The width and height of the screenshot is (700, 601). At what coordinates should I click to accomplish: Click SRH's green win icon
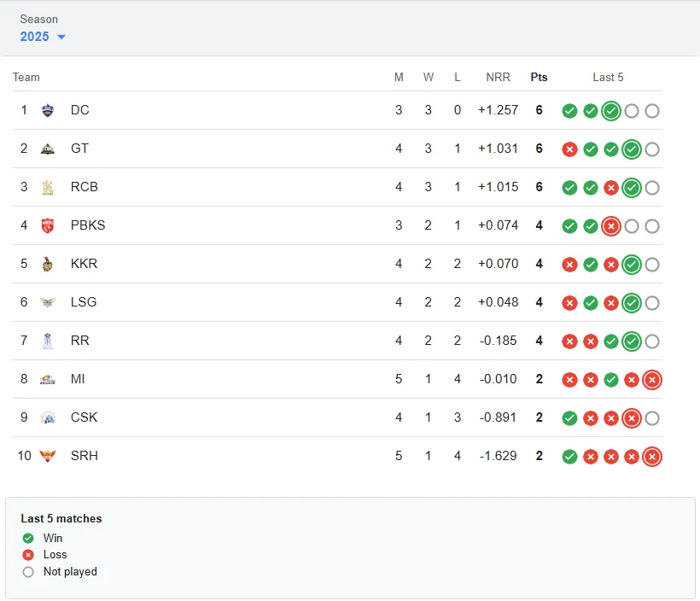[569, 457]
